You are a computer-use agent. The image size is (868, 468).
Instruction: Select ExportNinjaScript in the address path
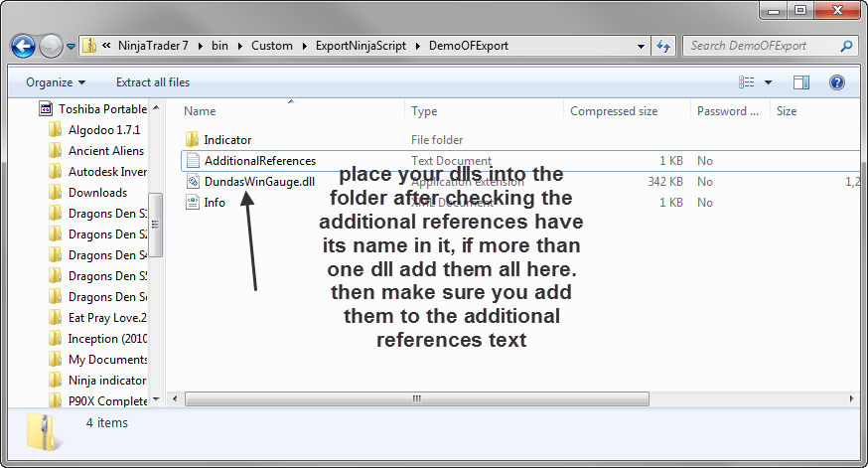click(361, 46)
